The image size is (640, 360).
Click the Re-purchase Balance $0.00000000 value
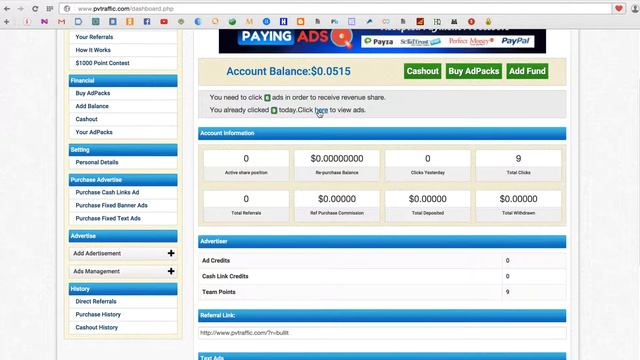(337, 158)
